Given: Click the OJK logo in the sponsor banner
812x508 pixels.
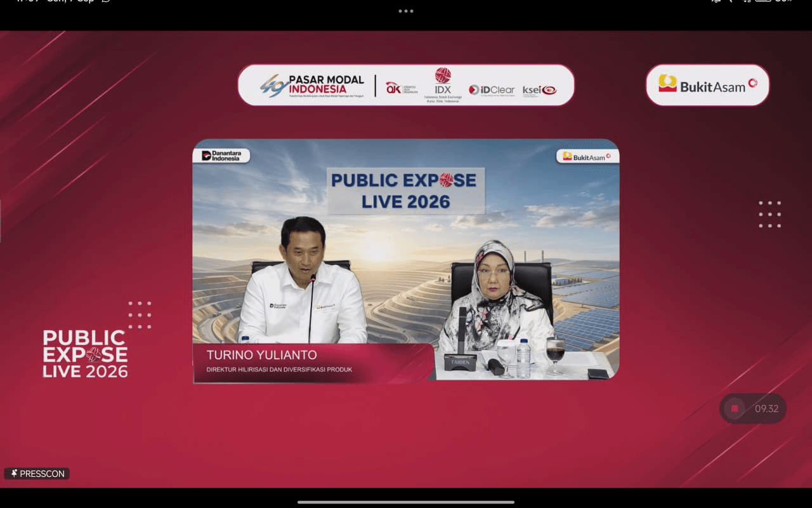Looking at the screenshot, I should pos(401,88).
